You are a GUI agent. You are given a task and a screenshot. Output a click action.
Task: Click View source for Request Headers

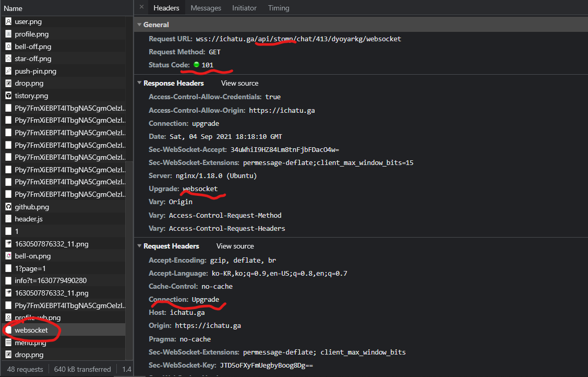click(235, 245)
